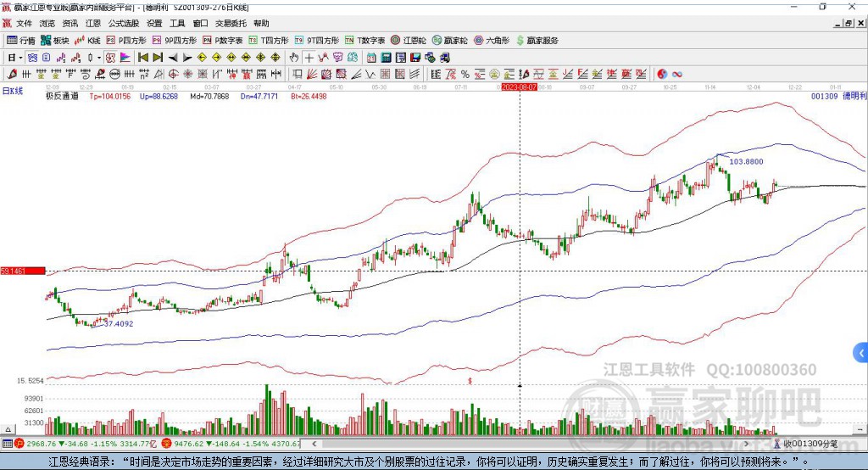Click the Bt=26.4498 value
Screen dimensions: 868x470
coord(309,97)
